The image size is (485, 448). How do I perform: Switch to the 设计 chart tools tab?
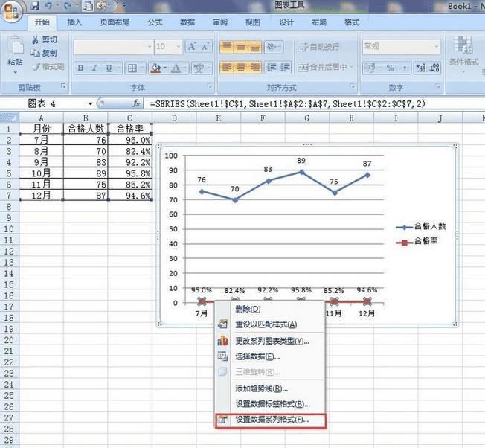coord(286,22)
